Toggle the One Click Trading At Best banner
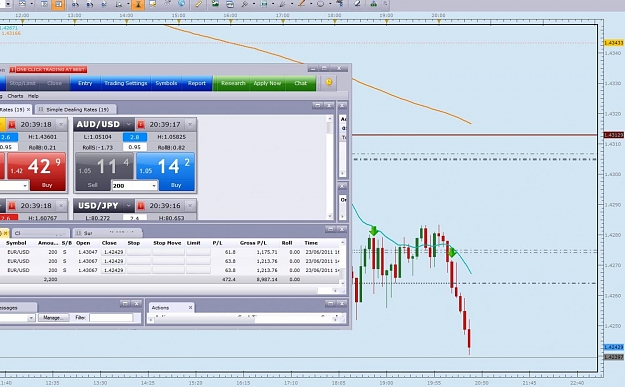This screenshot has height=387, width=625. coord(48,70)
